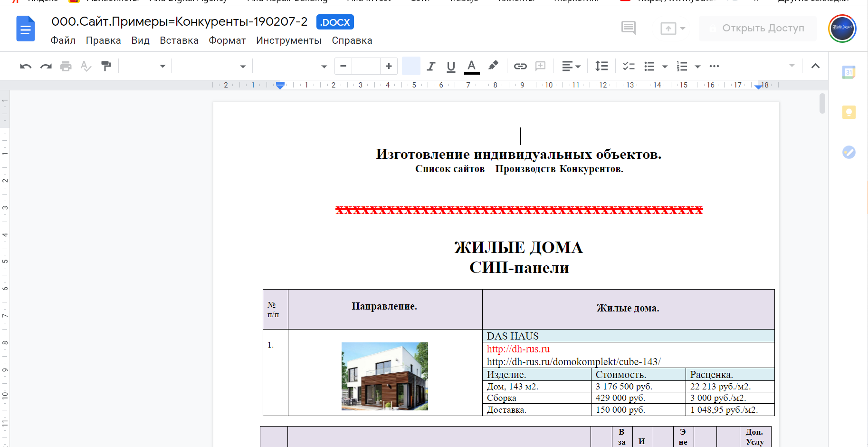The image size is (868, 447).
Task: Add a comment from toolbar
Action: click(x=540, y=66)
